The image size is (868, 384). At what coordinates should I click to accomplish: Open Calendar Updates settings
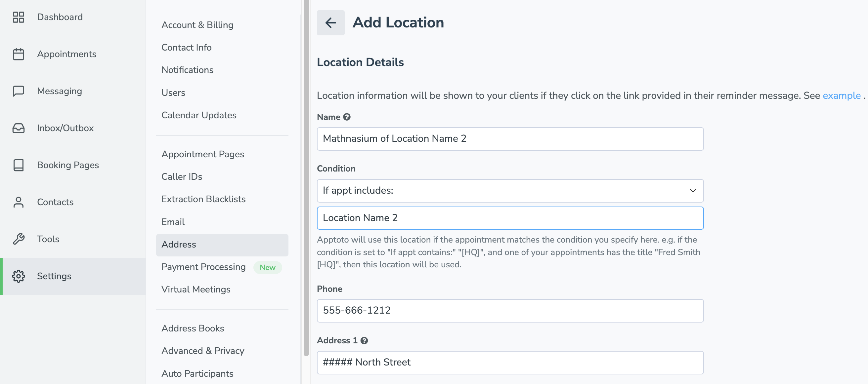point(199,115)
